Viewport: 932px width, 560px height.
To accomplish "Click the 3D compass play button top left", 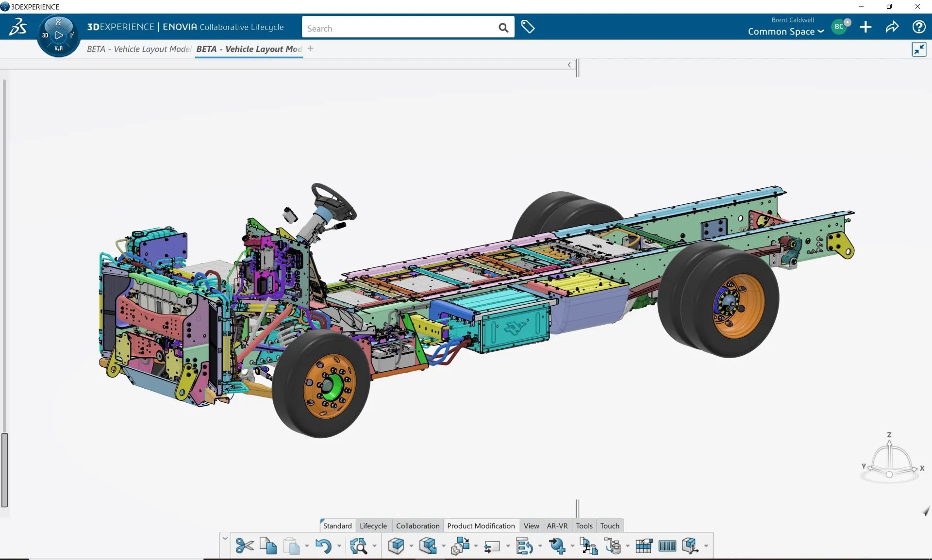I will [x=58, y=35].
